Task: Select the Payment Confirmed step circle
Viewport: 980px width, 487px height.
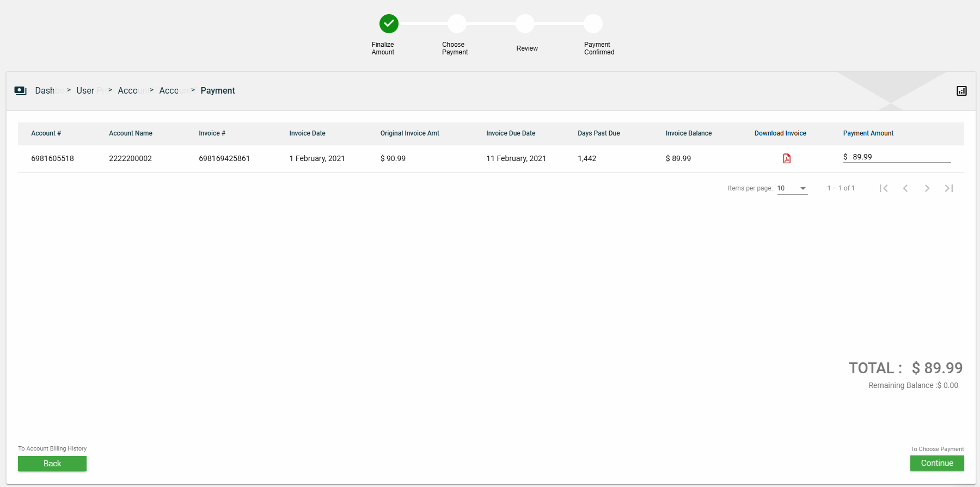Action: (x=593, y=24)
